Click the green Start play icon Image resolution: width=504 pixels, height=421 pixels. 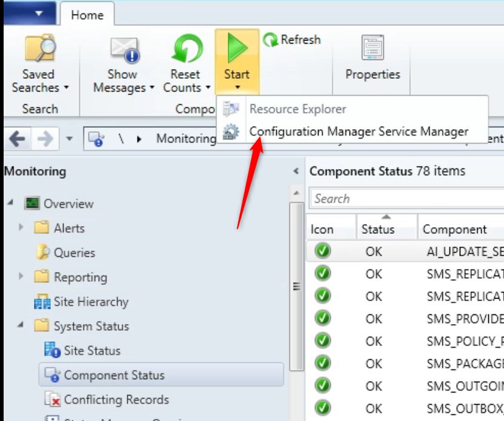[x=237, y=48]
